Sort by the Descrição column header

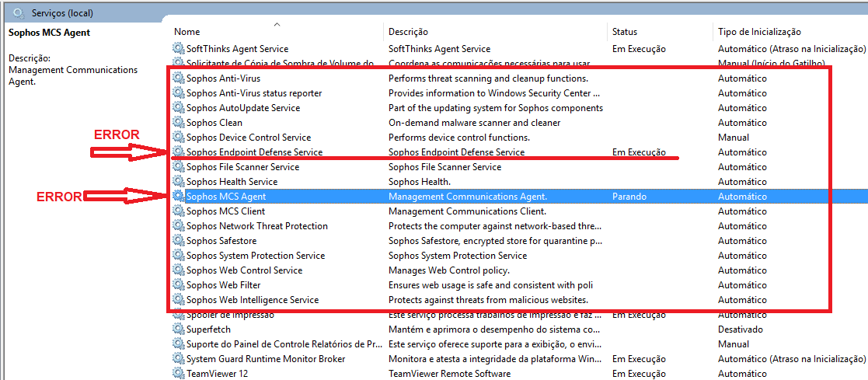pos(408,32)
